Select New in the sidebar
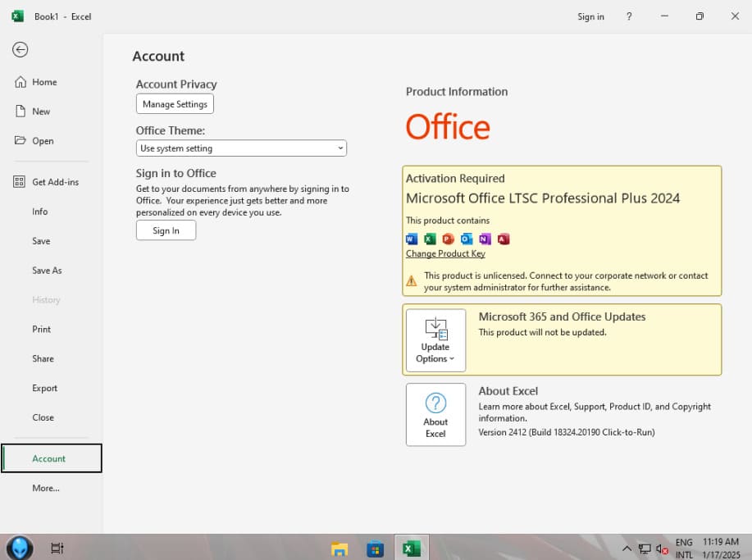This screenshot has width=752, height=560. (x=41, y=112)
